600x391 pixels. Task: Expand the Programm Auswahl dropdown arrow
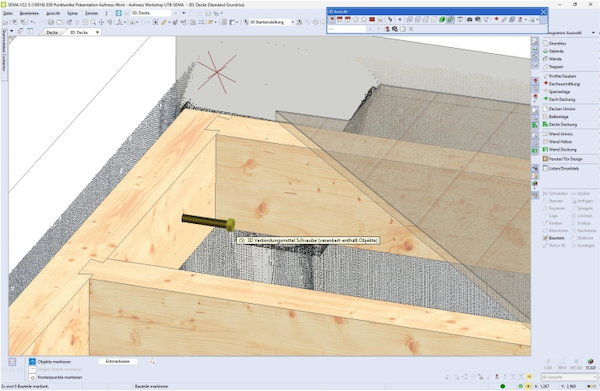click(593, 33)
